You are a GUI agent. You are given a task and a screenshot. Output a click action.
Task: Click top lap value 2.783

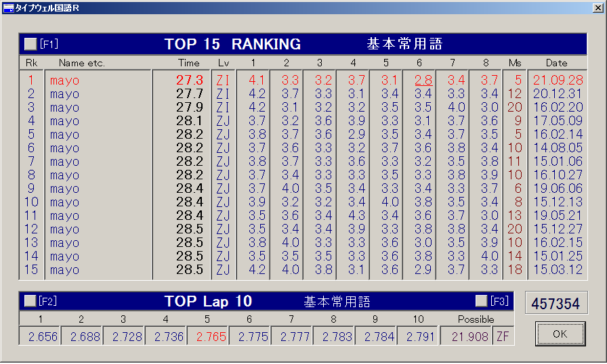click(x=337, y=336)
